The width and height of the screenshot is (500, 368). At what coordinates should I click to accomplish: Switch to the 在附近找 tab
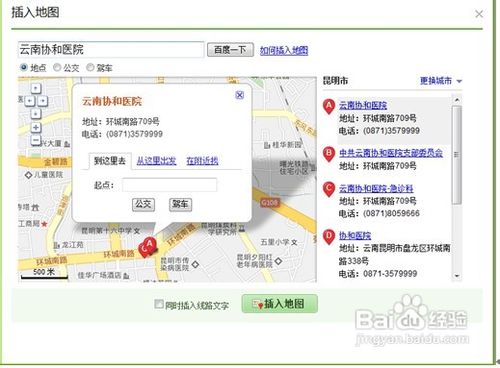(x=202, y=161)
